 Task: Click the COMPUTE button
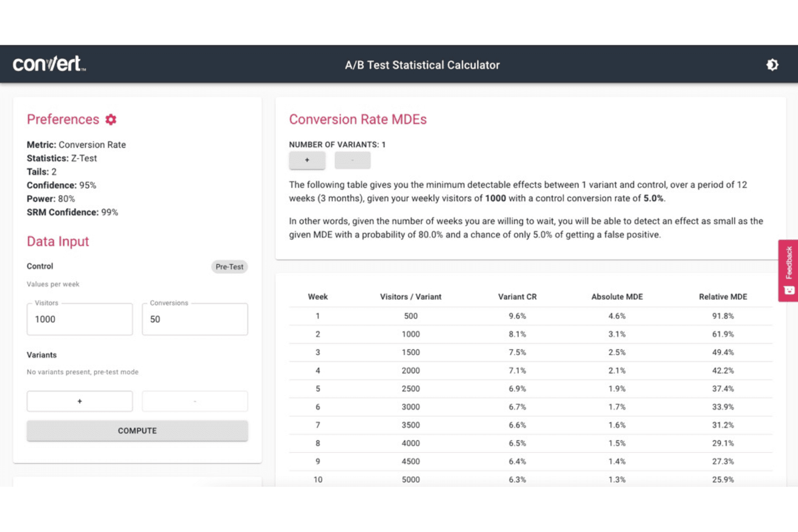tap(137, 431)
